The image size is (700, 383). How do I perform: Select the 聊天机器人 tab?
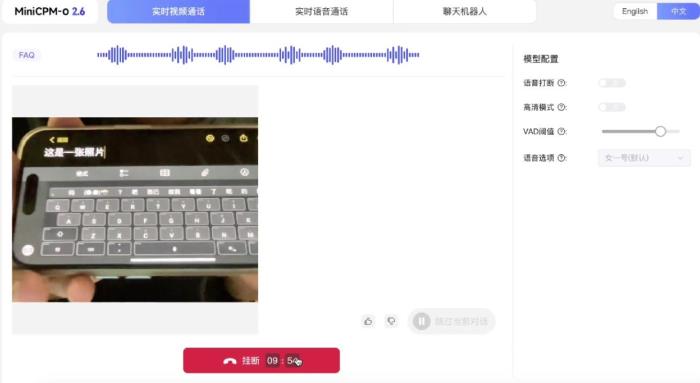tap(465, 11)
